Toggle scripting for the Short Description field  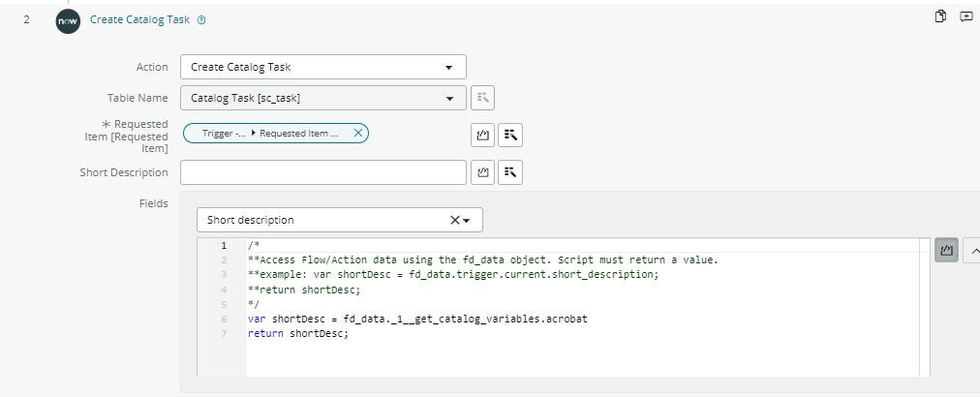point(482,172)
